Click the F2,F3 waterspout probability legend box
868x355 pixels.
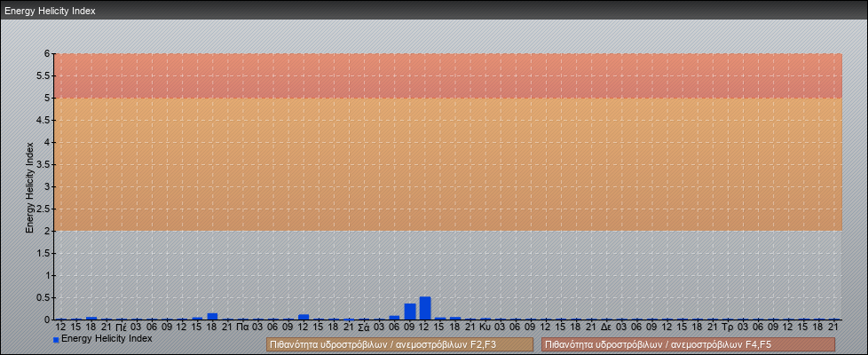(399, 344)
